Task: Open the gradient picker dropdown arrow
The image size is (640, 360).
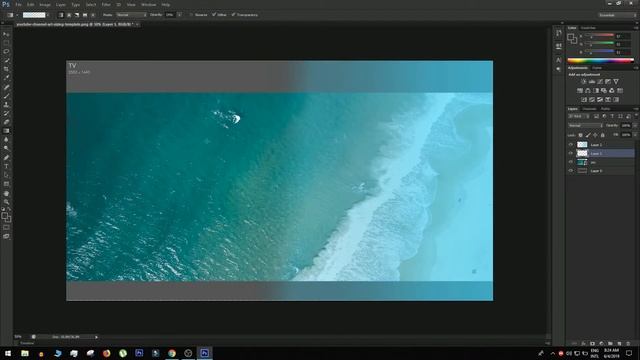Action: [x=48, y=15]
